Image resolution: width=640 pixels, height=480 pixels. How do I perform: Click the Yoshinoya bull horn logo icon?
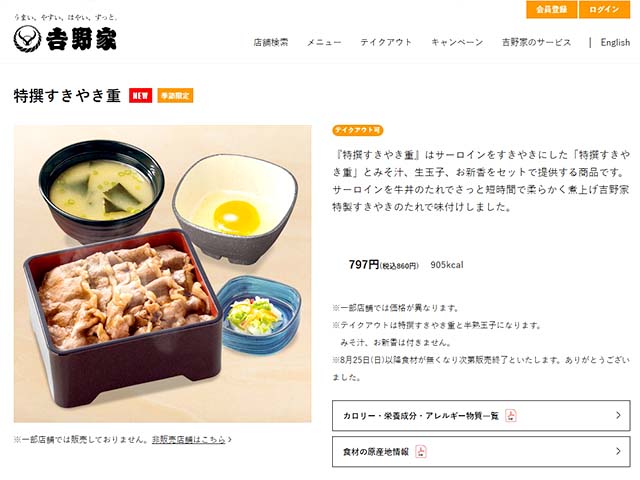[x=27, y=39]
